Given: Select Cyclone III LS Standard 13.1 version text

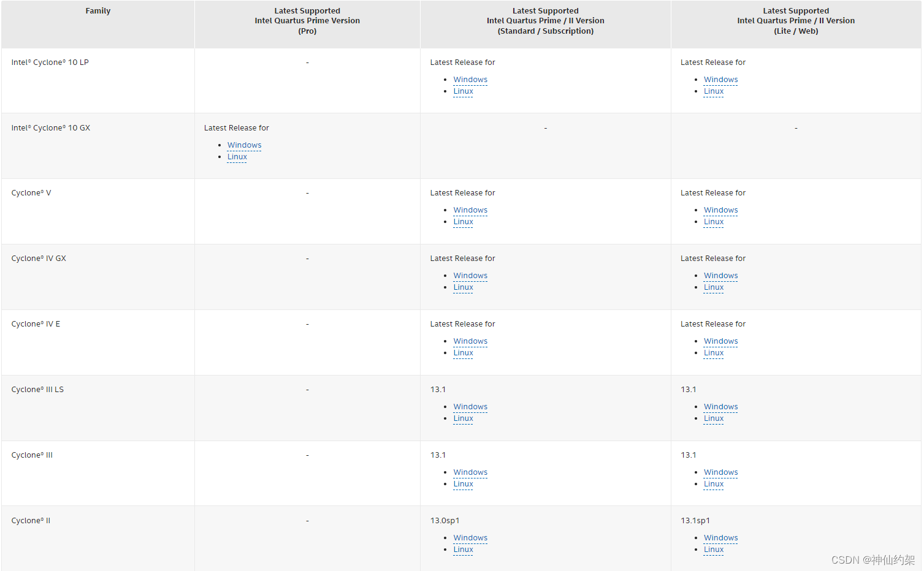Looking at the screenshot, I should tap(438, 390).
